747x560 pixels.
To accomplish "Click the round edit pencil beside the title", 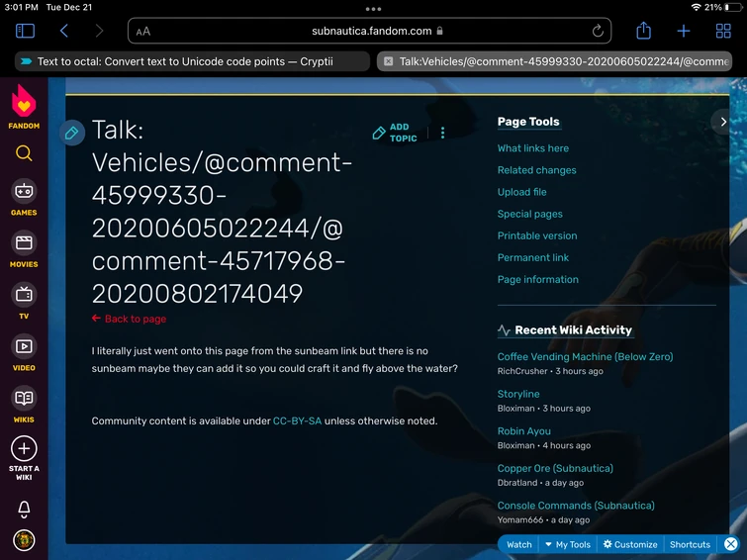I will [72, 133].
